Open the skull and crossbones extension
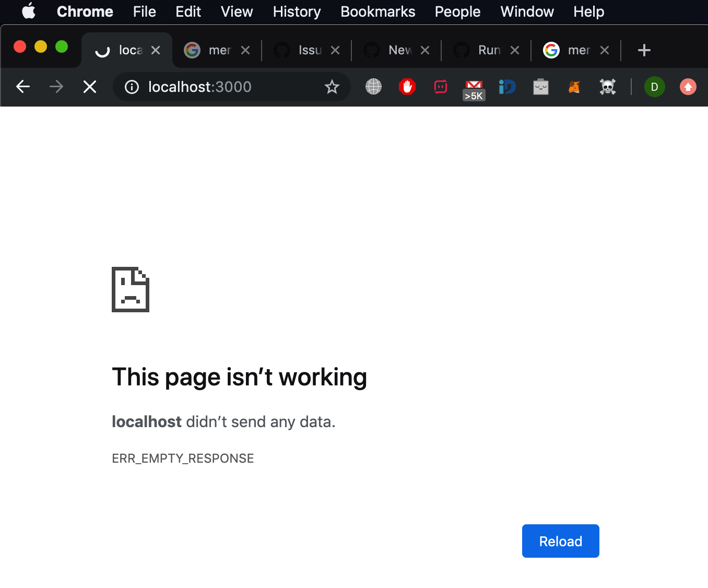Screen dimensions: 708x588 (608, 87)
